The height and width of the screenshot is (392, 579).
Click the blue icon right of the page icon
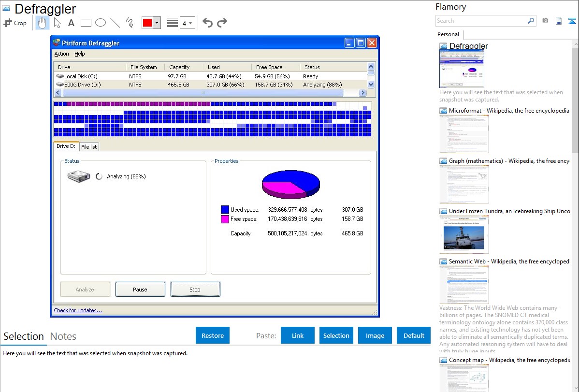[572, 21]
